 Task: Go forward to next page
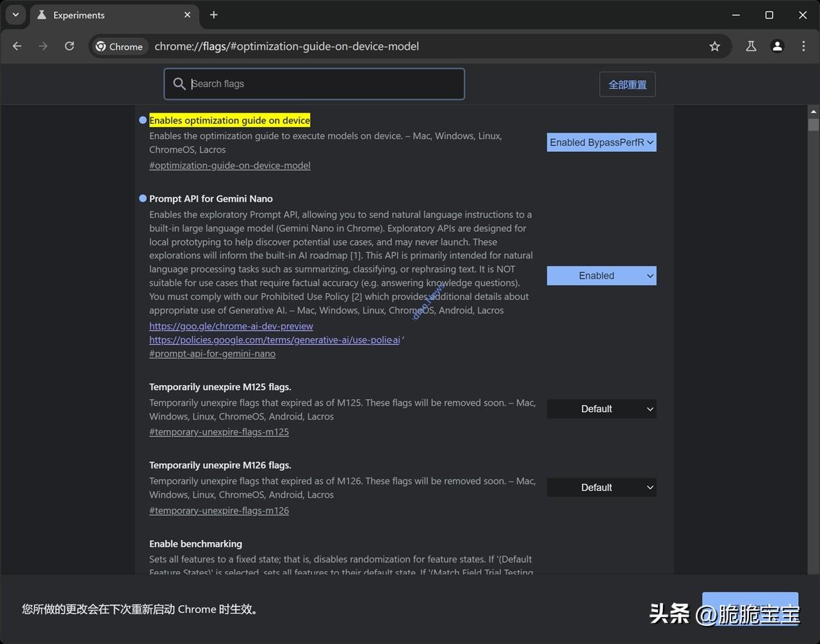coord(43,46)
